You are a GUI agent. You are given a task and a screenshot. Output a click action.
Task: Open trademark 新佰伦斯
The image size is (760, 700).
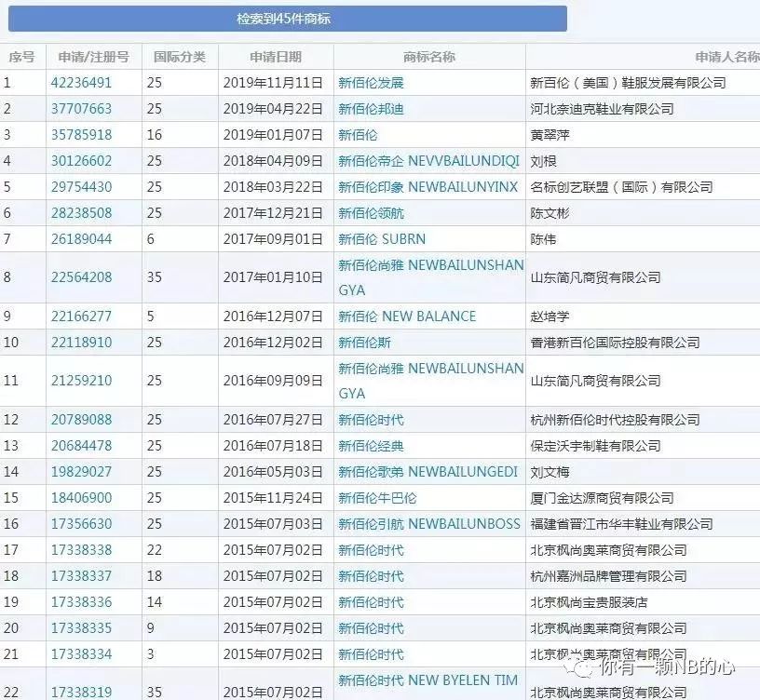pyautogui.click(x=364, y=343)
